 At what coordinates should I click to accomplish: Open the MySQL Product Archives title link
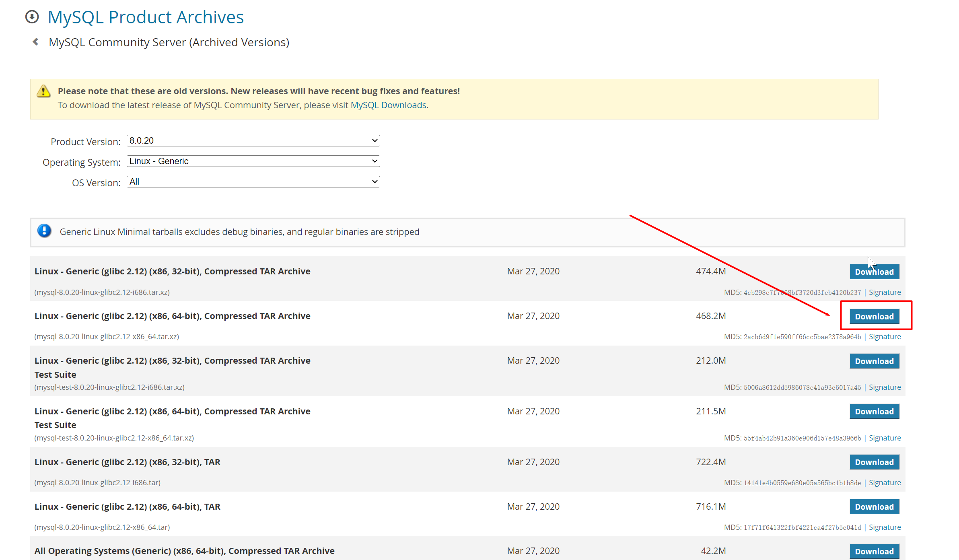click(x=146, y=17)
